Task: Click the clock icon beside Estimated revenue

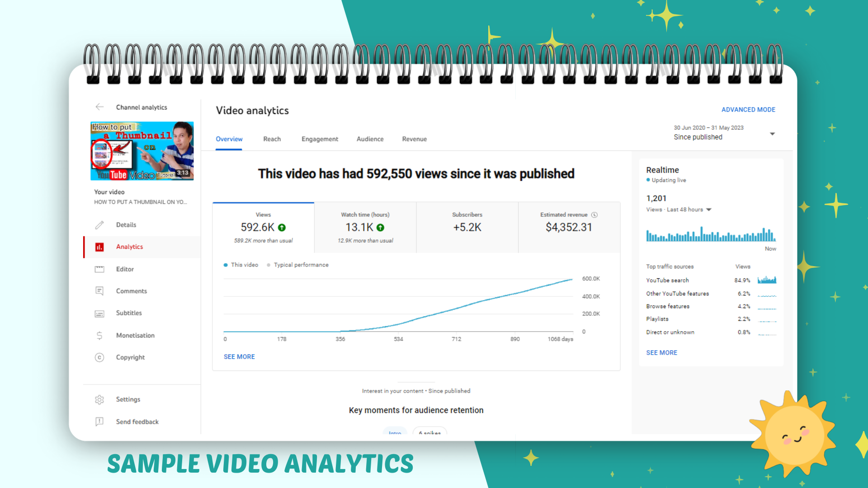Action: coord(594,215)
